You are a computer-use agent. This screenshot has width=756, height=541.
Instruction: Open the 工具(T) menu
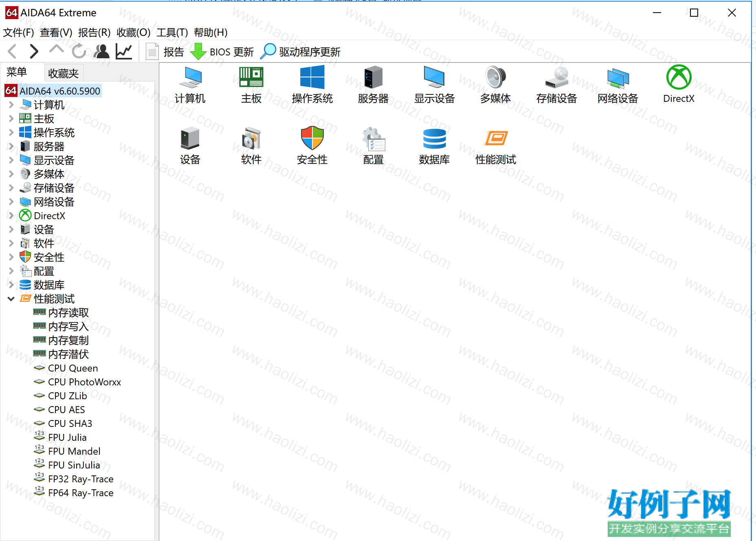pyautogui.click(x=172, y=32)
